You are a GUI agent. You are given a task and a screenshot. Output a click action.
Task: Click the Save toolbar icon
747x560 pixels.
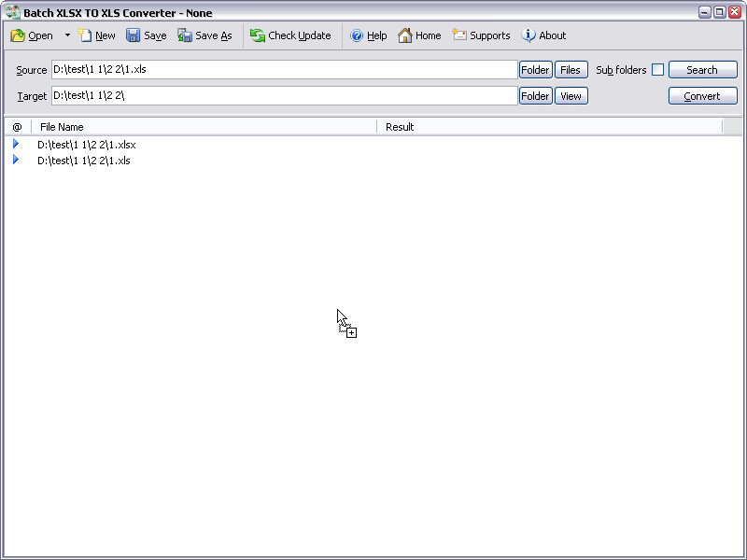pyautogui.click(x=147, y=35)
